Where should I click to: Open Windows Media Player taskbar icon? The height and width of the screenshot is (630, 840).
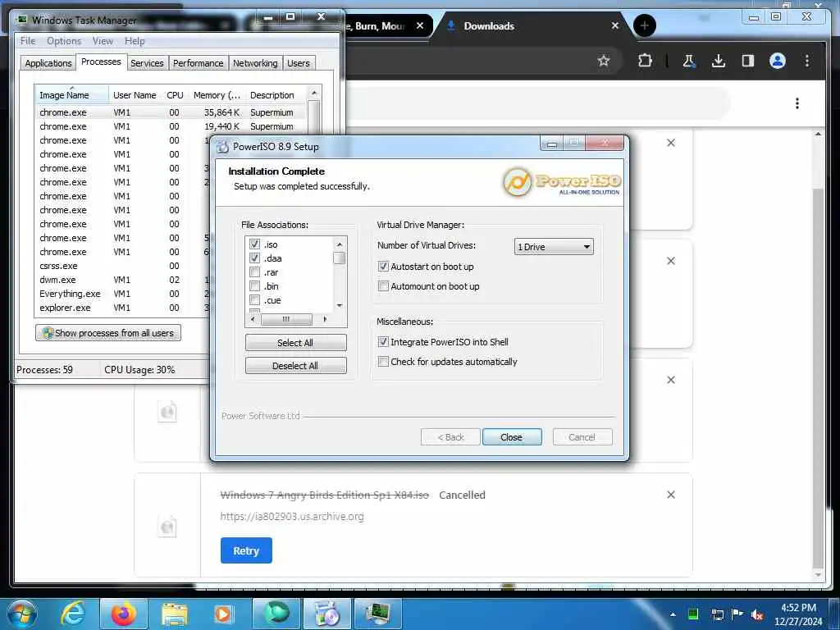[x=223, y=614]
